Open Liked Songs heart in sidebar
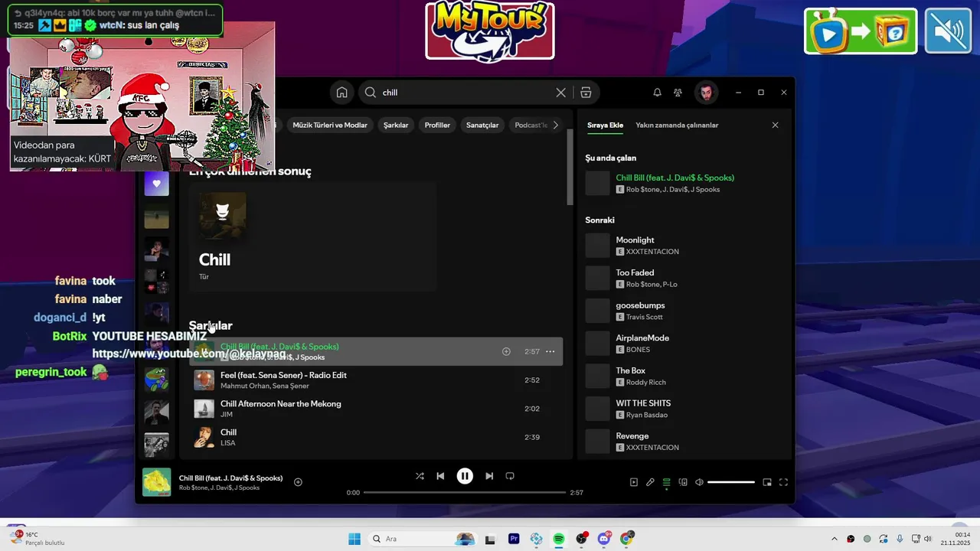 click(x=156, y=184)
